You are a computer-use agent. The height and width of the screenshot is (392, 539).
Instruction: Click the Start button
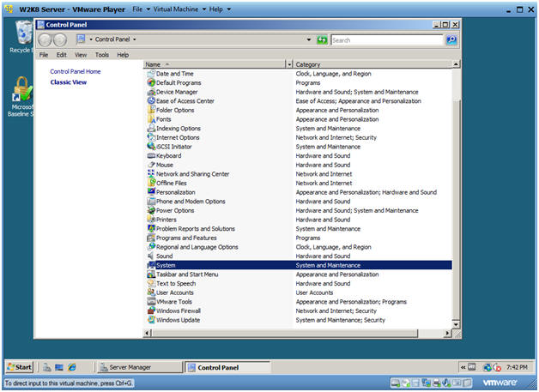point(20,367)
